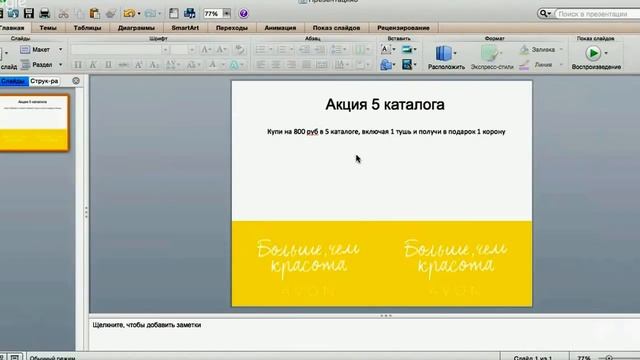Click the Cut scissors icon
This screenshot has height=360, width=640.
63,14
